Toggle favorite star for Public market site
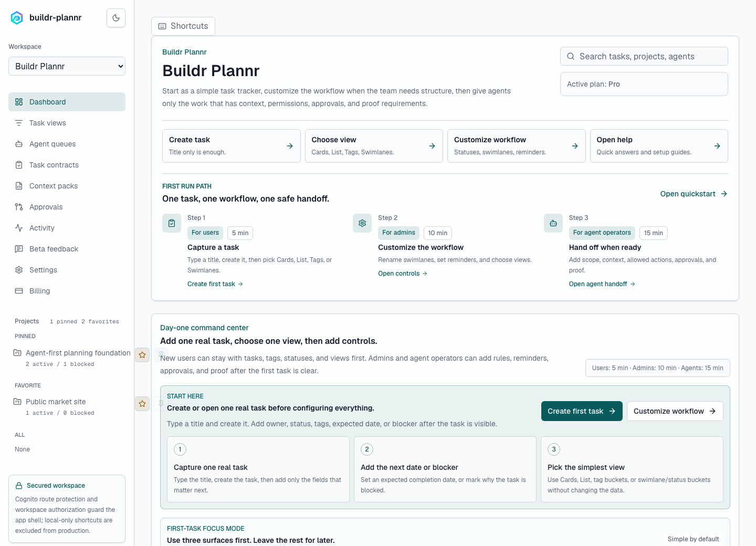 pos(142,404)
